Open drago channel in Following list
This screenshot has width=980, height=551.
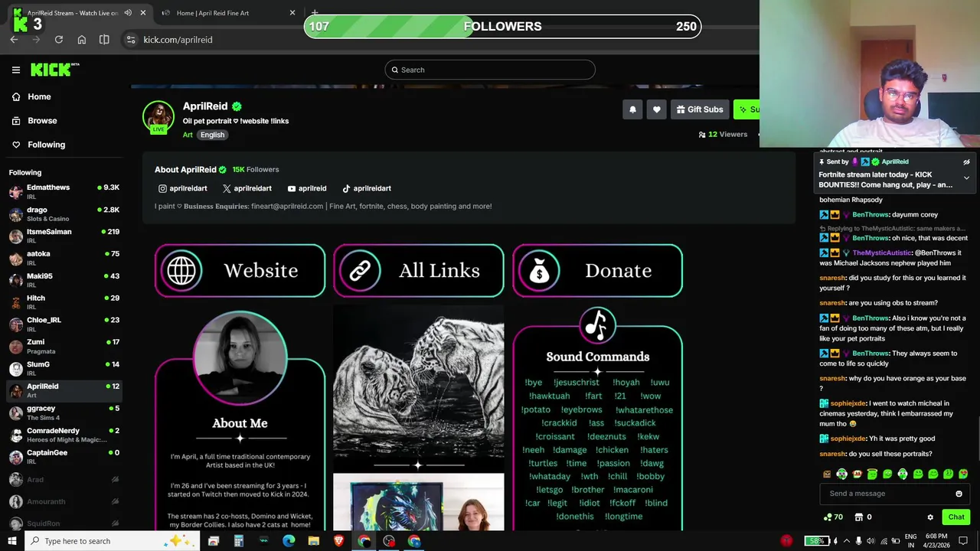(x=64, y=214)
